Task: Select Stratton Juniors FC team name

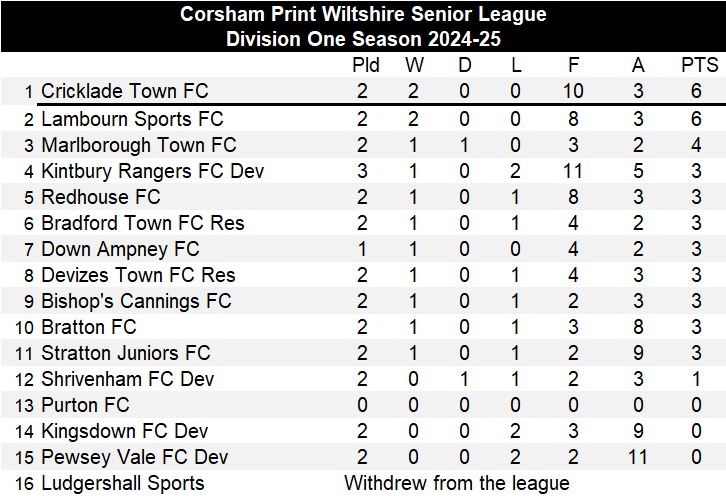Action: 126,354
